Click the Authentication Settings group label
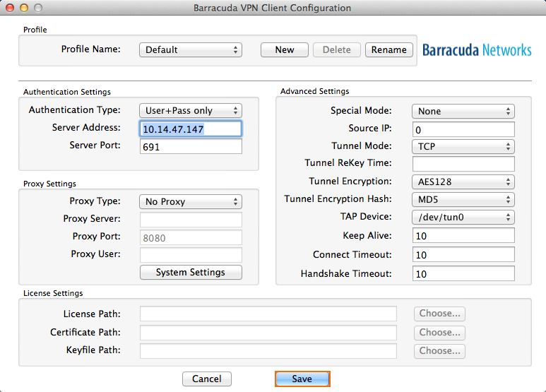546x392 pixels. coord(67,92)
